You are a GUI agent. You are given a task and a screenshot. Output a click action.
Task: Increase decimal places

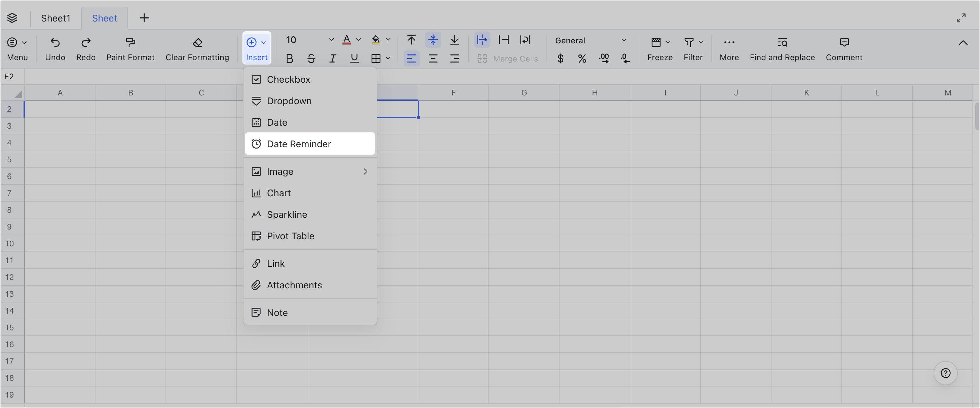pos(604,58)
